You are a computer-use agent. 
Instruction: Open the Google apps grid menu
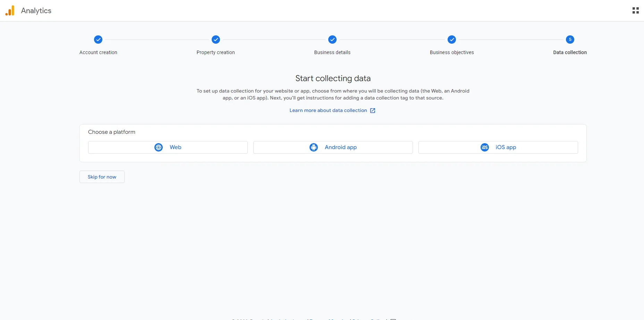click(636, 10)
